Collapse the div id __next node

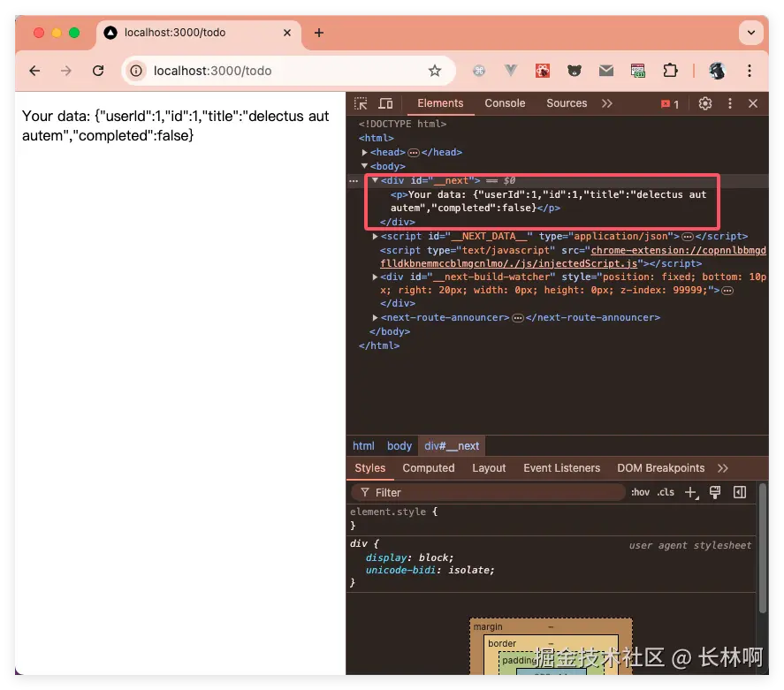click(x=375, y=180)
